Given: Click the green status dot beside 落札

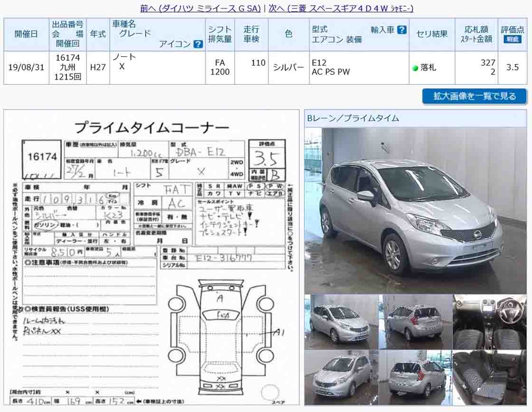Looking at the screenshot, I should [415, 68].
